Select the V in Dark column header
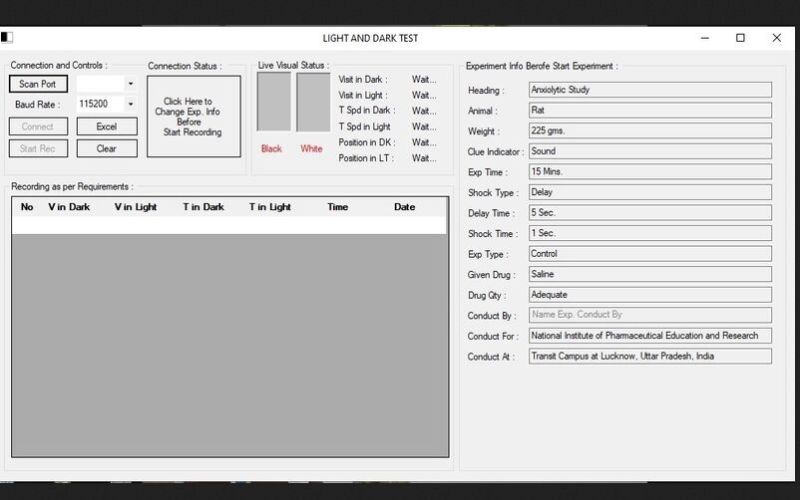Viewport: 800px width, 500px height. [69, 207]
